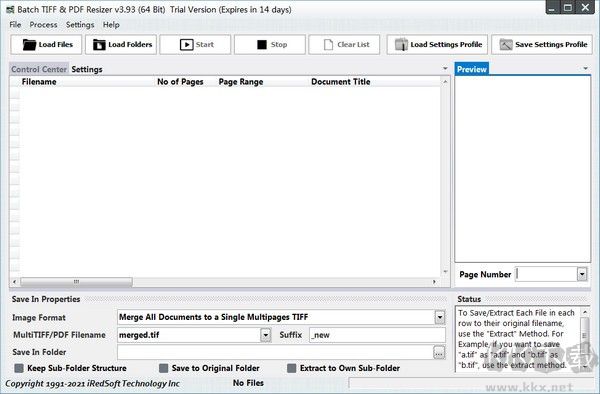The height and width of the screenshot is (394, 600).
Task: Click the 'Save In Properties' heading
Action: point(46,299)
